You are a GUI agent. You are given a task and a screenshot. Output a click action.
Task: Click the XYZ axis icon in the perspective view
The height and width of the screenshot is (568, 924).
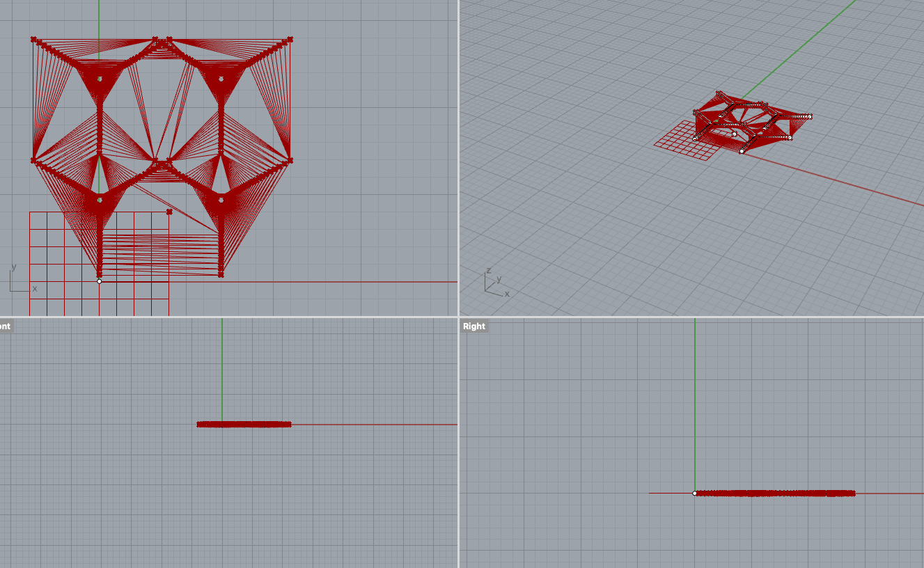point(496,283)
